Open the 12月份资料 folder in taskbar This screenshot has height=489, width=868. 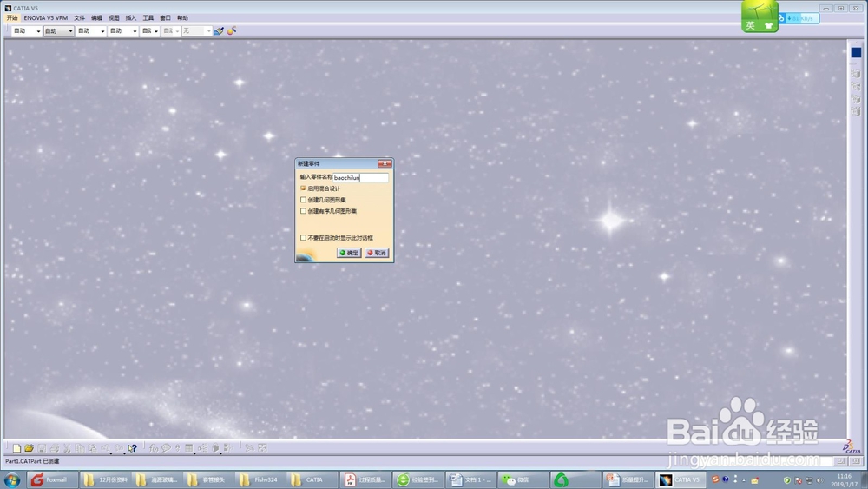click(x=106, y=479)
